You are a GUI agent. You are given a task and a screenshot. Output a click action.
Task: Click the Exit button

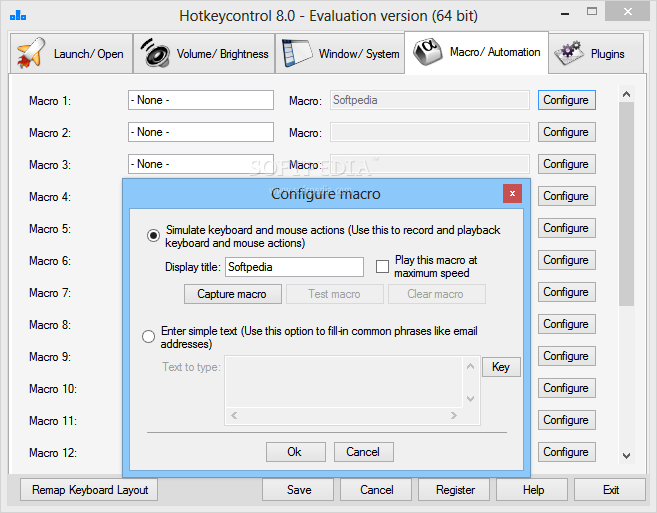click(610, 490)
